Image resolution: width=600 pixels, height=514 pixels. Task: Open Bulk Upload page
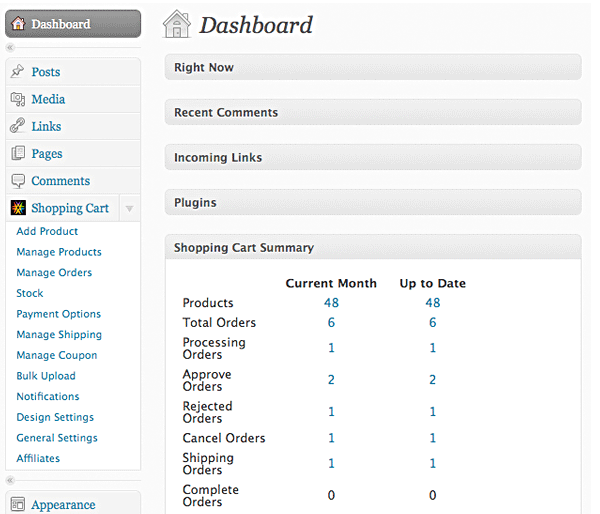[46, 376]
